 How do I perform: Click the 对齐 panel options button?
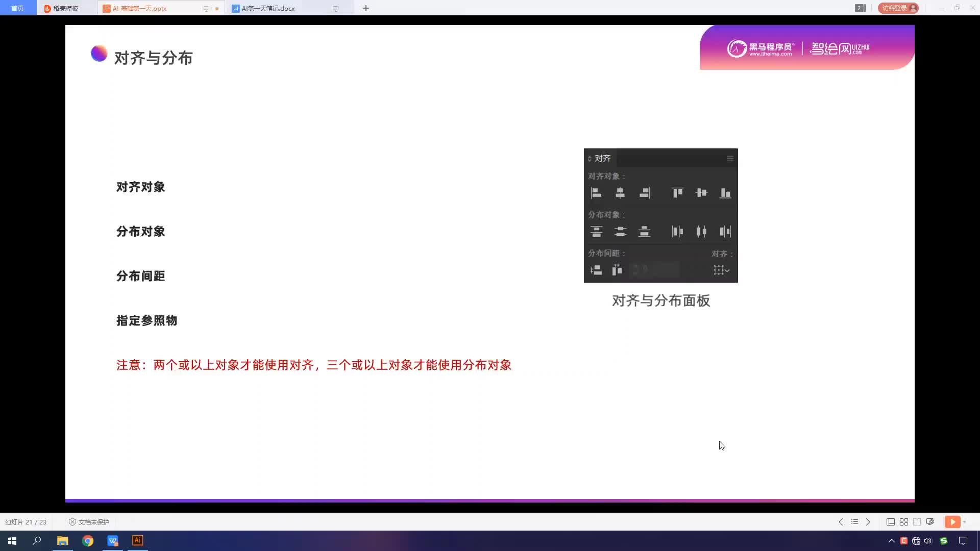coord(730,158)
